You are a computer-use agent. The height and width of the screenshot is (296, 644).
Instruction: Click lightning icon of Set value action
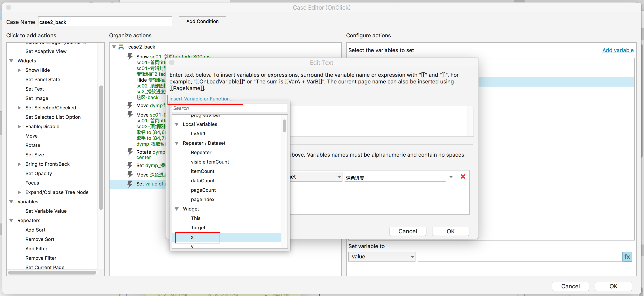[x=130, y=184]
